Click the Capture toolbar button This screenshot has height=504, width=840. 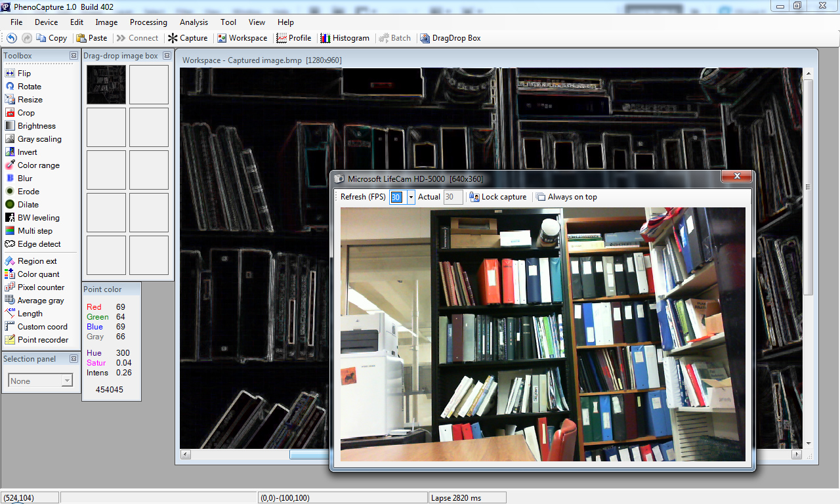click(x=188, y=38)
